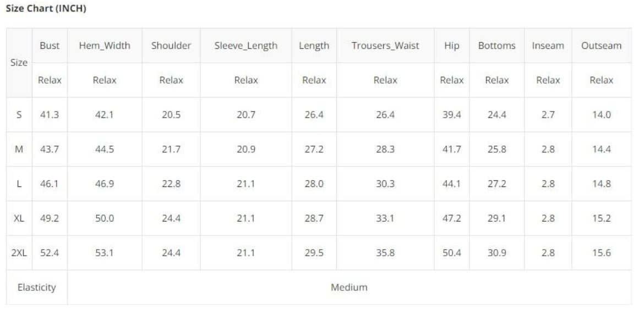The height and width of the screenshot is (309, 644).
Task: Select the Inseam column header
Action: tap(548, 46)
